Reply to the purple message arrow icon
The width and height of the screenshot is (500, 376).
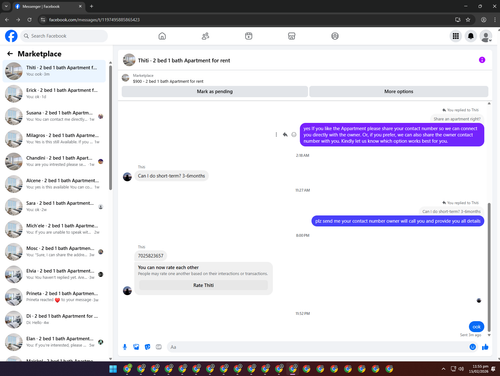click(x=285, y=135)
